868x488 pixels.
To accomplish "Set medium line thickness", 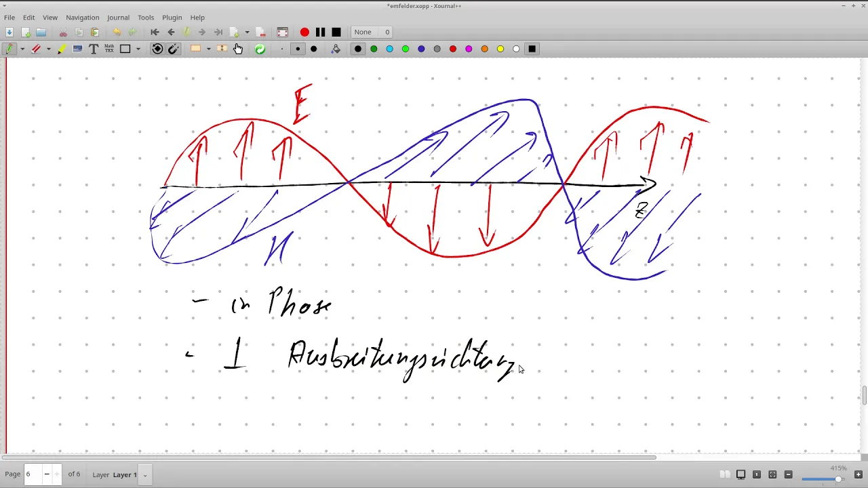I will click(x=298, y=49).
